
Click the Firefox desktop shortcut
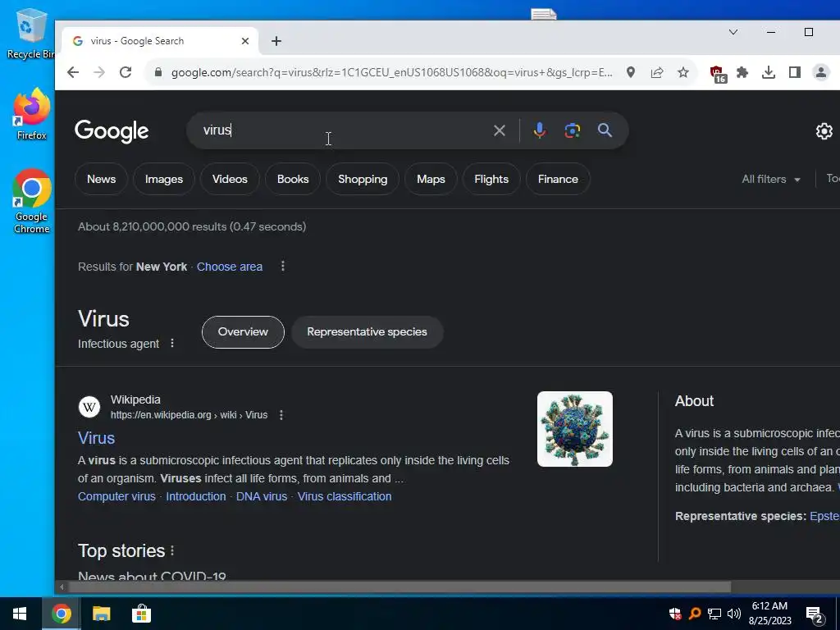click(32, 114)
